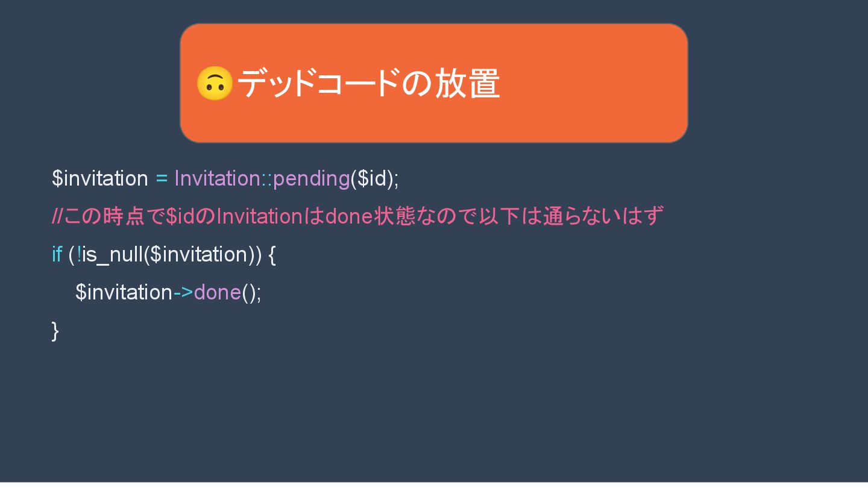Click the $invitation variable being assigned

[100, 179]
